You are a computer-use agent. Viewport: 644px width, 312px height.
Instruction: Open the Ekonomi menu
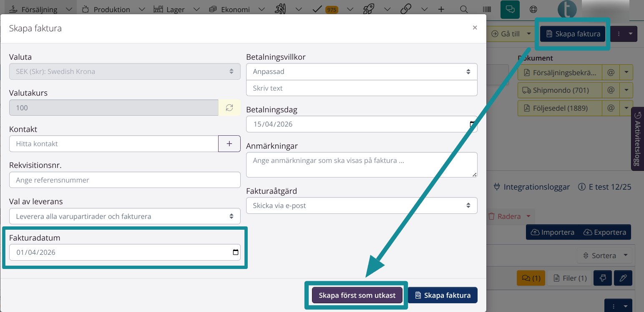[235, 9]
